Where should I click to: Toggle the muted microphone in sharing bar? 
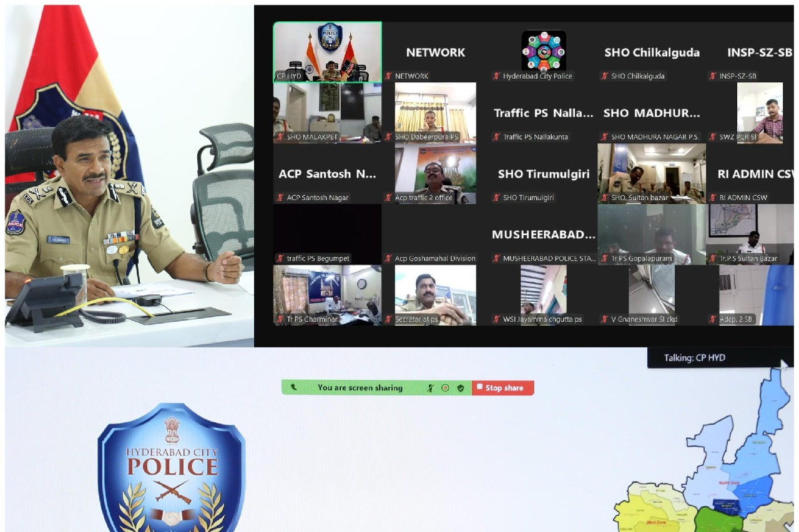(430, 388)
